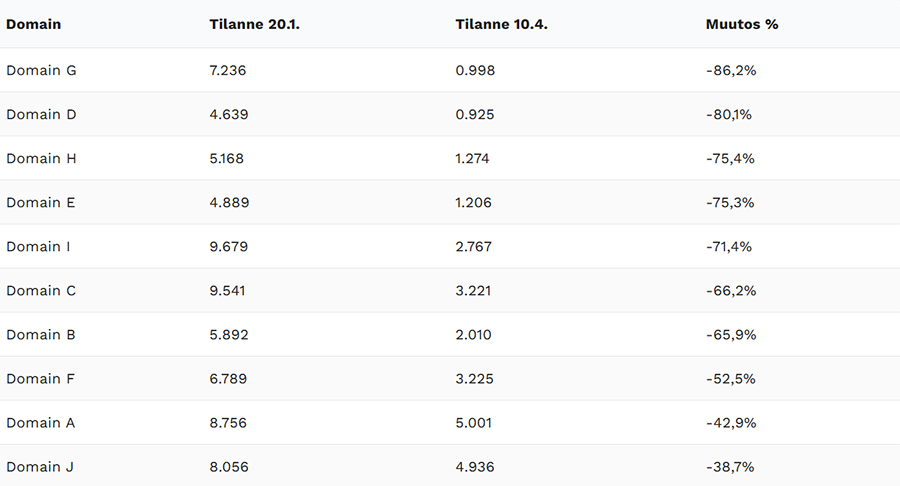Click the Tilanne 10.4. column header
900x486 pixels.
499,24
